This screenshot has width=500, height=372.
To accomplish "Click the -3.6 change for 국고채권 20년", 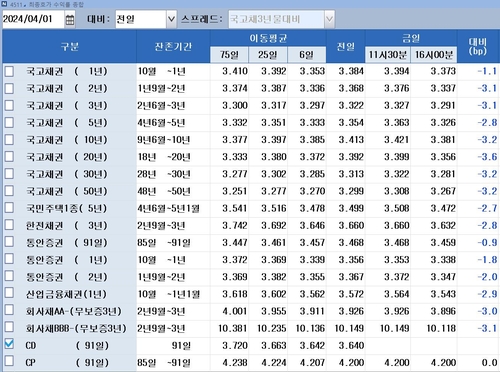I will click(487, 157).
